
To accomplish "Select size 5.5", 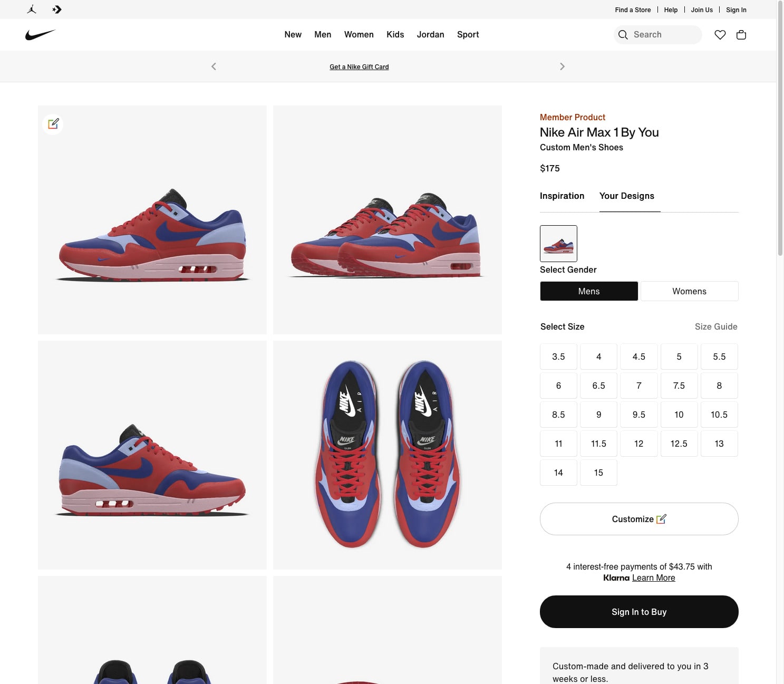I will click(x=719, y=357).
